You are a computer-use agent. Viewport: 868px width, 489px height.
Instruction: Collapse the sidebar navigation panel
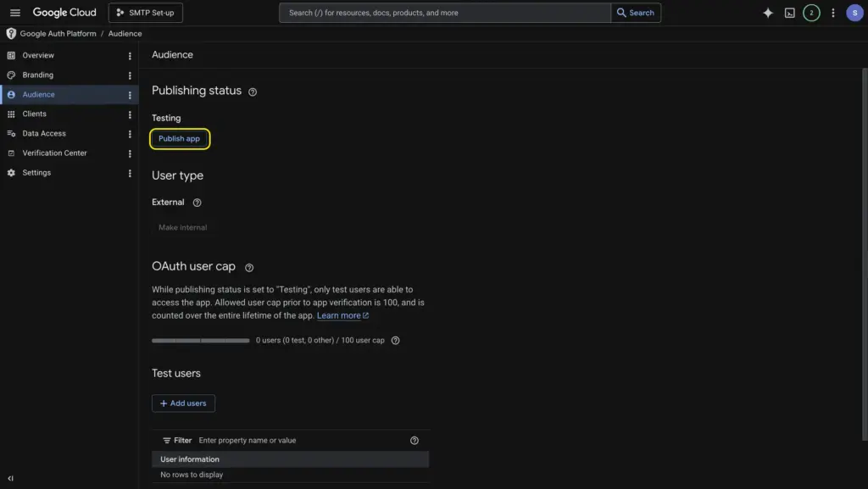10,478
